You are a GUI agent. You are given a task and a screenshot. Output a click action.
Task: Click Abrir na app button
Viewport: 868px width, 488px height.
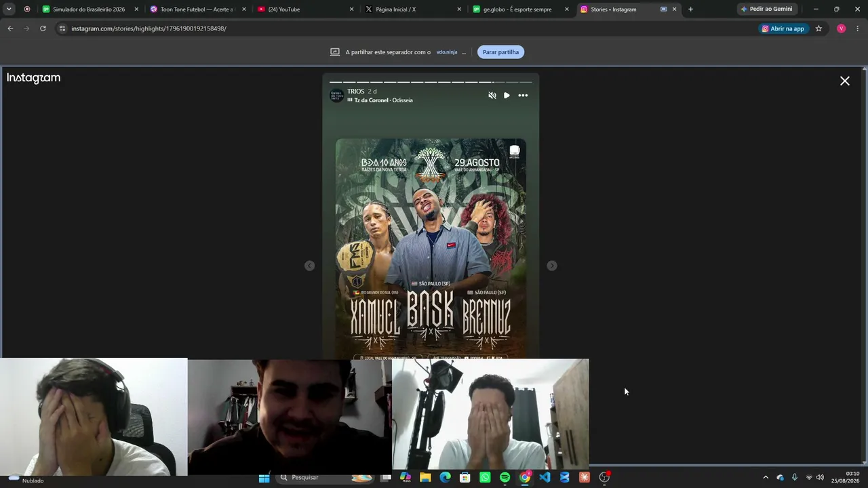pos(783,28)
